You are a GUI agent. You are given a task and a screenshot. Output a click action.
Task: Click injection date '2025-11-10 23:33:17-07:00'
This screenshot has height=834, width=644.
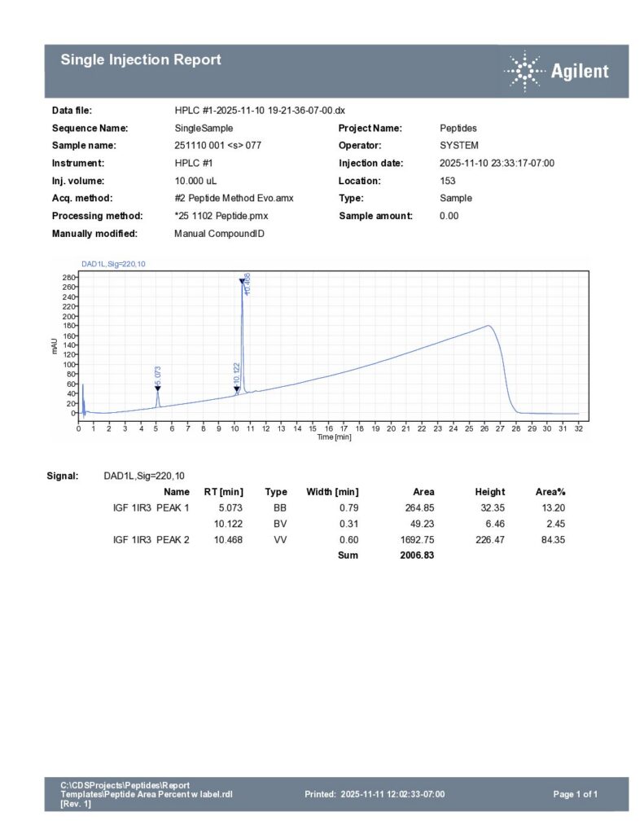(x=497, y=163)
